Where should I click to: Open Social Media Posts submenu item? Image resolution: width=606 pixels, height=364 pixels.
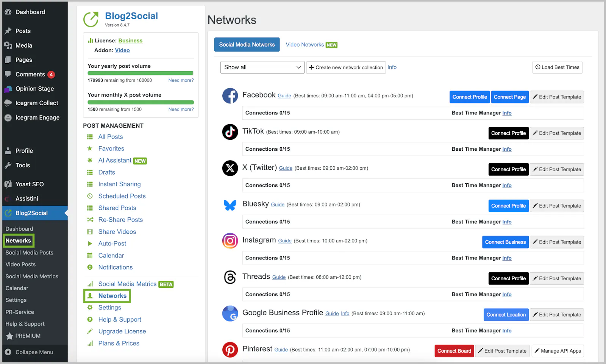[x=30, y=253]
